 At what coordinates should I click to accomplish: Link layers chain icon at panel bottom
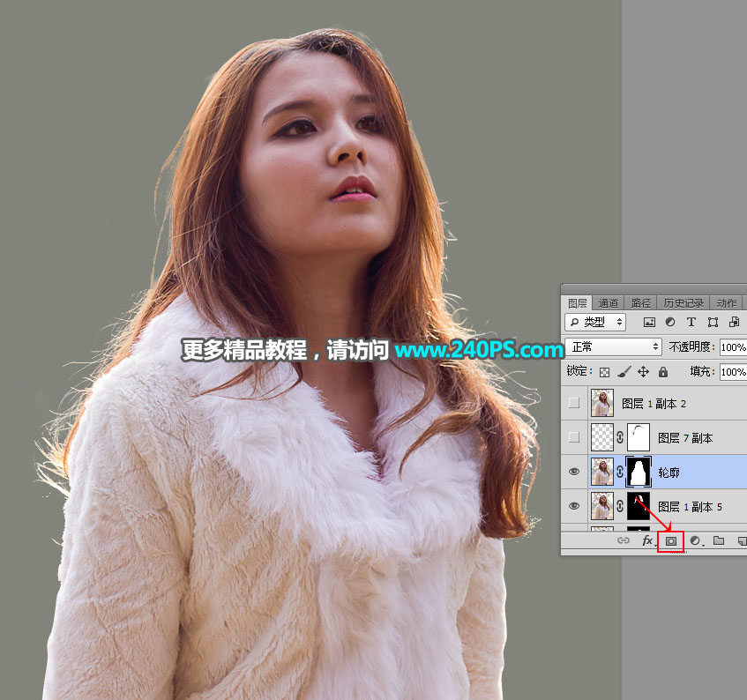coord(624,540)
